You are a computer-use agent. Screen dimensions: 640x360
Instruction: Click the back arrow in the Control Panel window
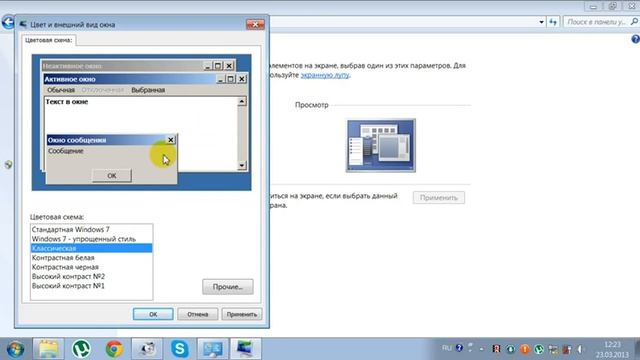tap(8, 22)
